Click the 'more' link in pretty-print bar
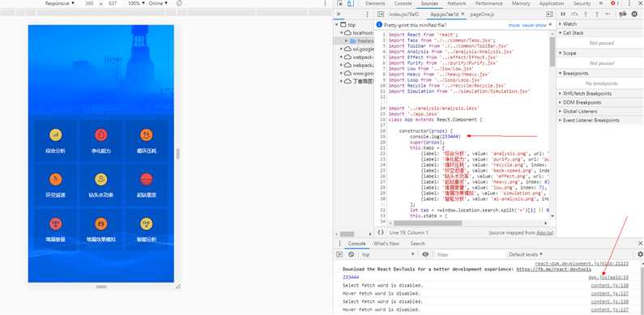Image resolution: width=644 pixels, height=315 pixels. tap(514, 25)
